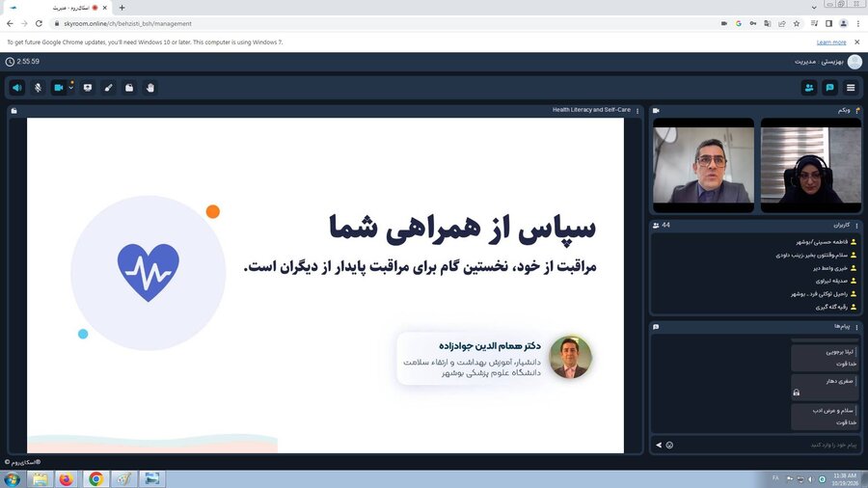
Task: Select the male presenter's webcam video
Action: click(x=703, y=165)
